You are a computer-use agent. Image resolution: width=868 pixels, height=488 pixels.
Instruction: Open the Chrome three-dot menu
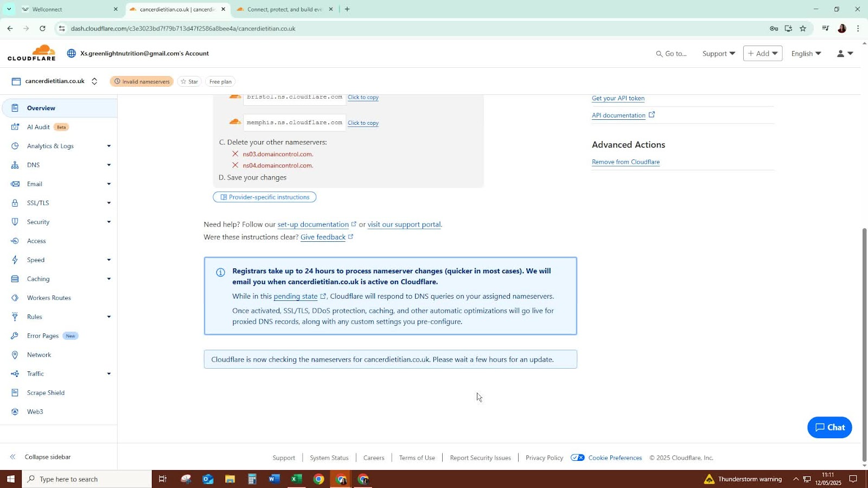(858, 28)
